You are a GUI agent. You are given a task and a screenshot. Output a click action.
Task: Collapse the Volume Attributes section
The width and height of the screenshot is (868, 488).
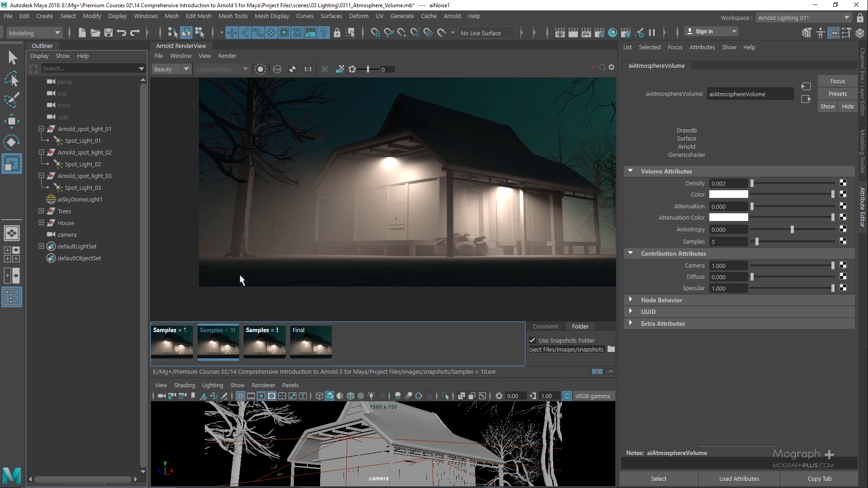click(630, 171)
